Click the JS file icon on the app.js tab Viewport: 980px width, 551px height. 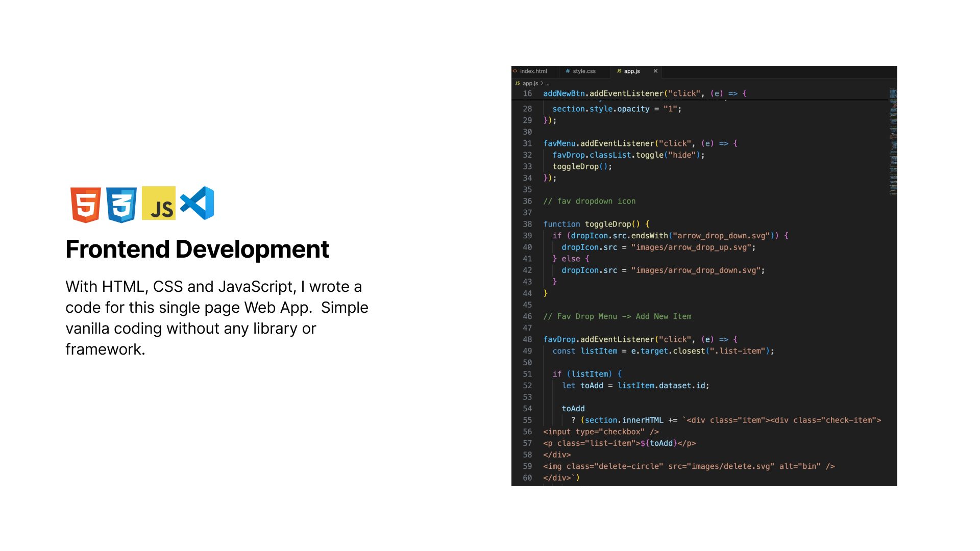click(x=619, y=71)
